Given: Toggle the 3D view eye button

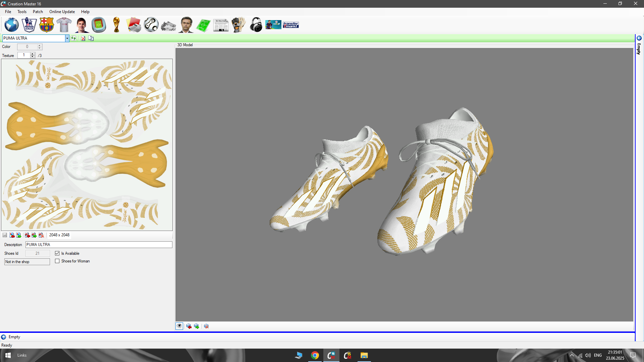Looking at the screenshot, I should pyautogui.click(x=179, y=326).
